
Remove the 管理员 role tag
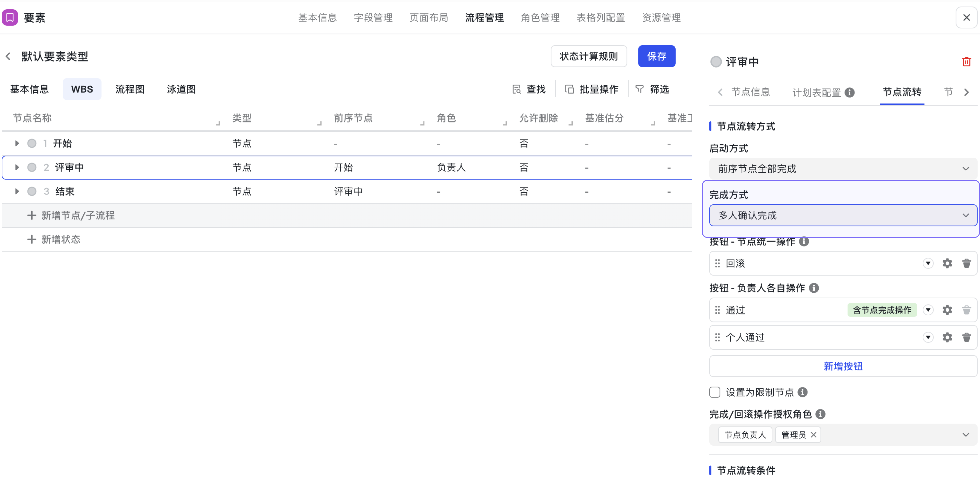(813, 435)
